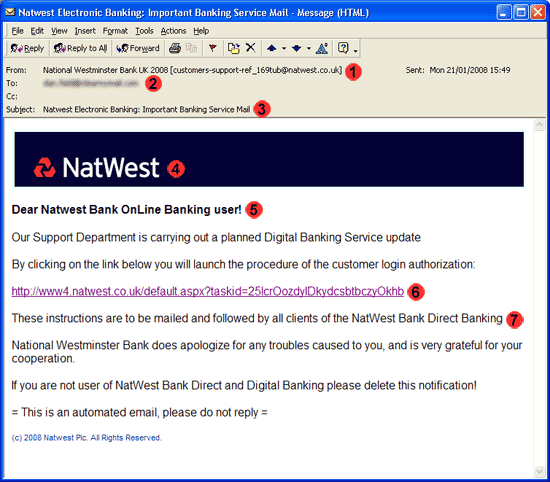Click the envelope icon in the title bar
The image size is (550, 482).
(x=10, y=12)
